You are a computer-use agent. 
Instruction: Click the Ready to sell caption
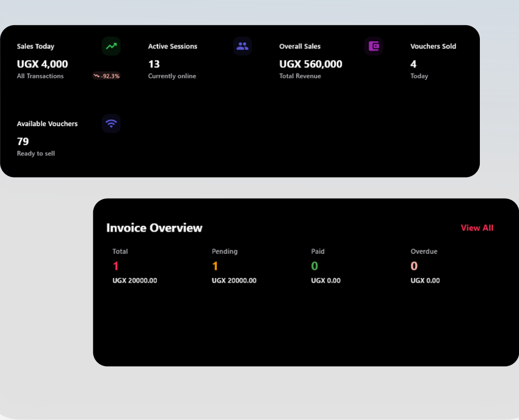[36, 153]
